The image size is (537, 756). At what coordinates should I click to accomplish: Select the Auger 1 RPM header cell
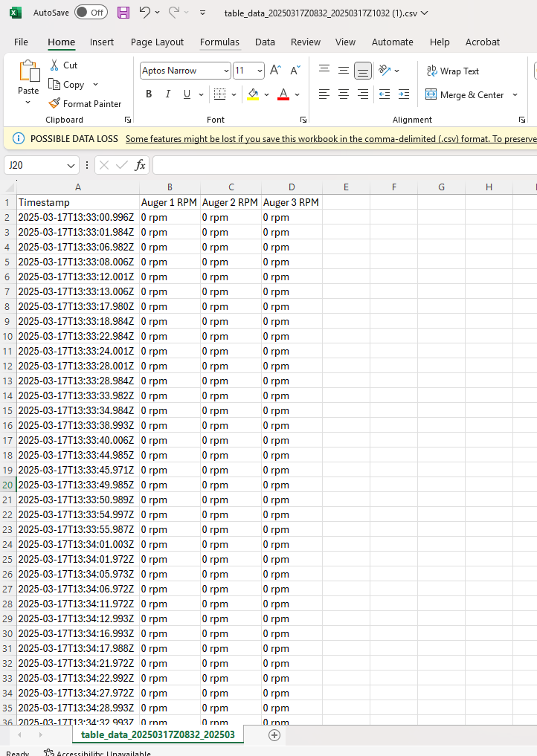point(170,202)
